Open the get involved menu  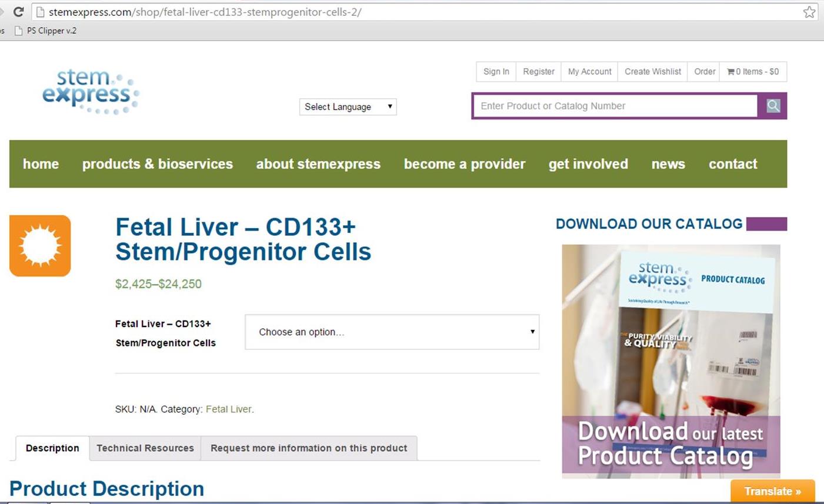pyautogui.click(x=588, y=164)
